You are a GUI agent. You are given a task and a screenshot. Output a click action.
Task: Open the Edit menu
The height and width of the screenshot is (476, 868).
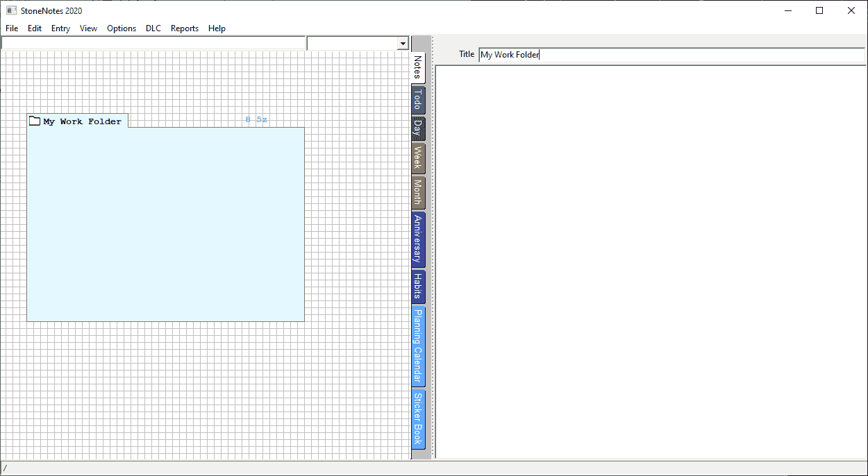click(x=35, y=28)
